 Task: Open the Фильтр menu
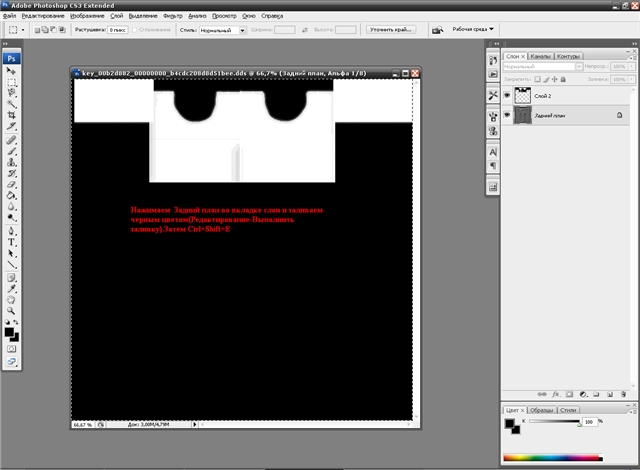pos(171,17)
